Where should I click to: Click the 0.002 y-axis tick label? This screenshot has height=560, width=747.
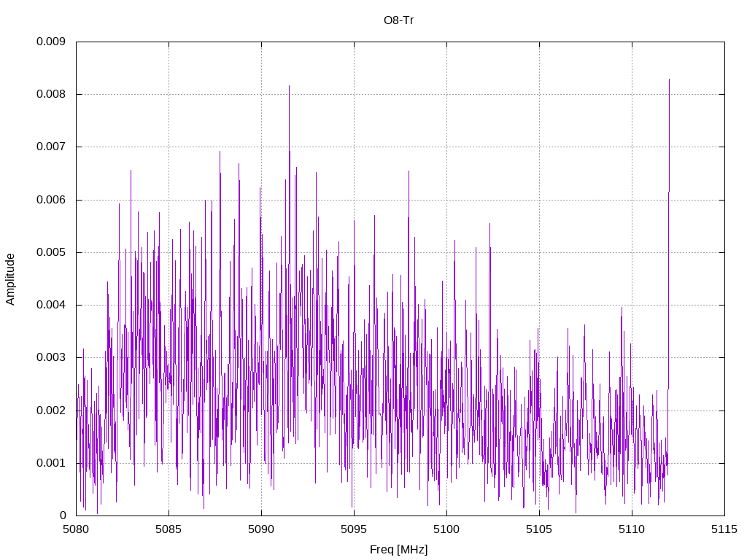click(51, 411)
